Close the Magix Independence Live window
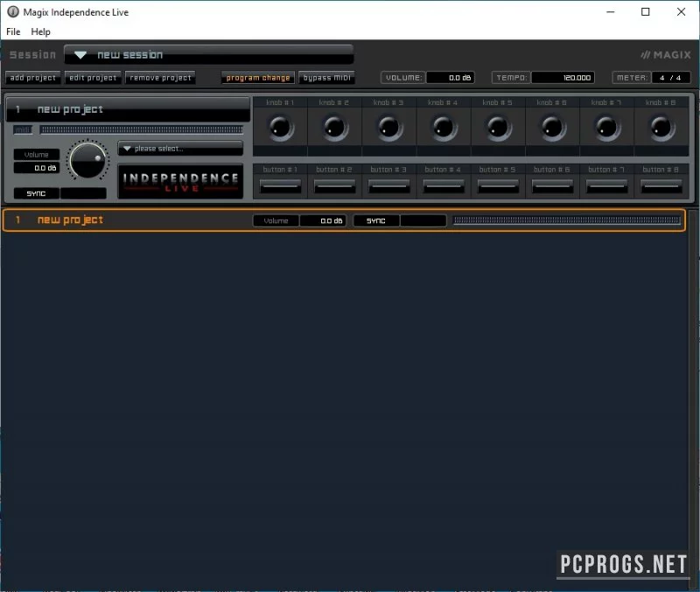 (x=681, y=12)
